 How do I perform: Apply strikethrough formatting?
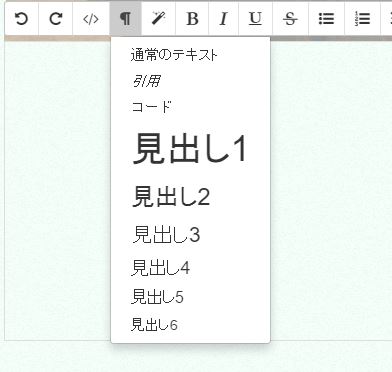[290, 19]
